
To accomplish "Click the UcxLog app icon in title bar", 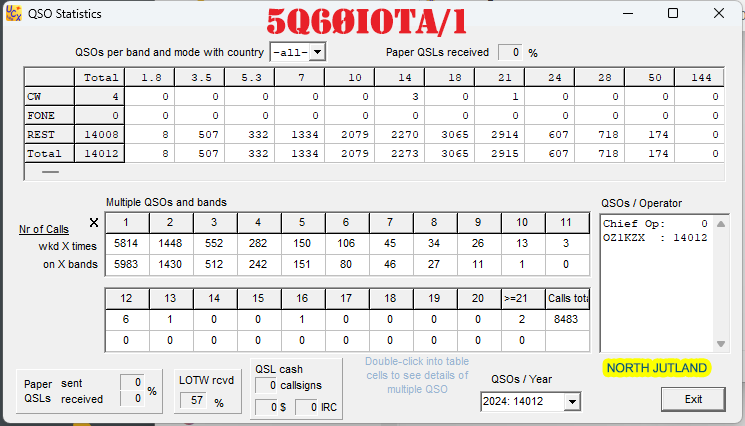I will (14, 13).
